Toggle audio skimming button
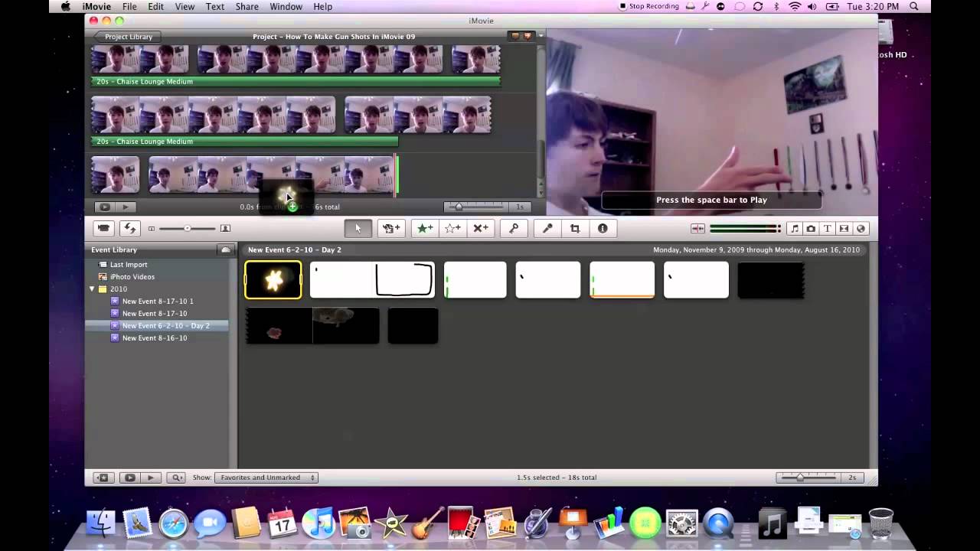This screenshot has height=551, width=980. (x=697, y=228)
